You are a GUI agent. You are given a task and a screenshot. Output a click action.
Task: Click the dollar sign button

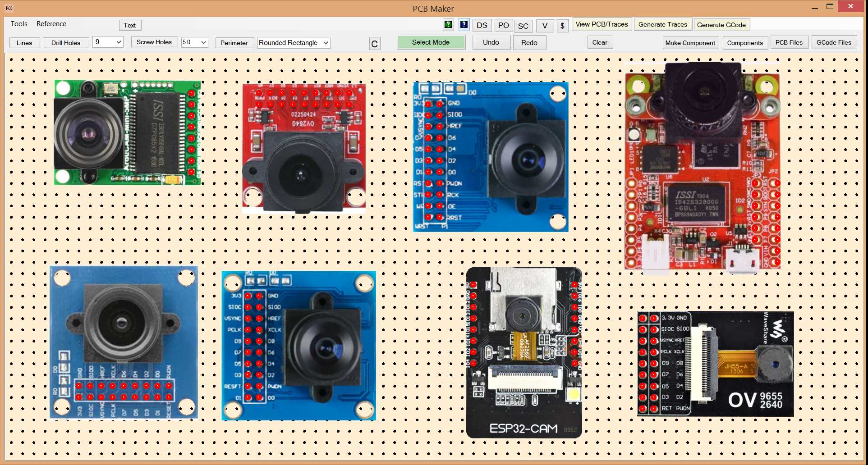pyautogui.click(x=562, y=26)
